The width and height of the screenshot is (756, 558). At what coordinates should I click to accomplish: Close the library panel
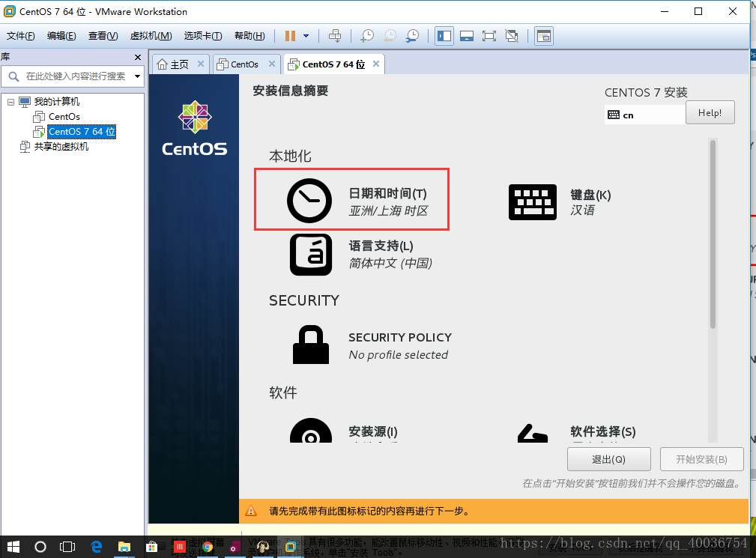point(138,57)
